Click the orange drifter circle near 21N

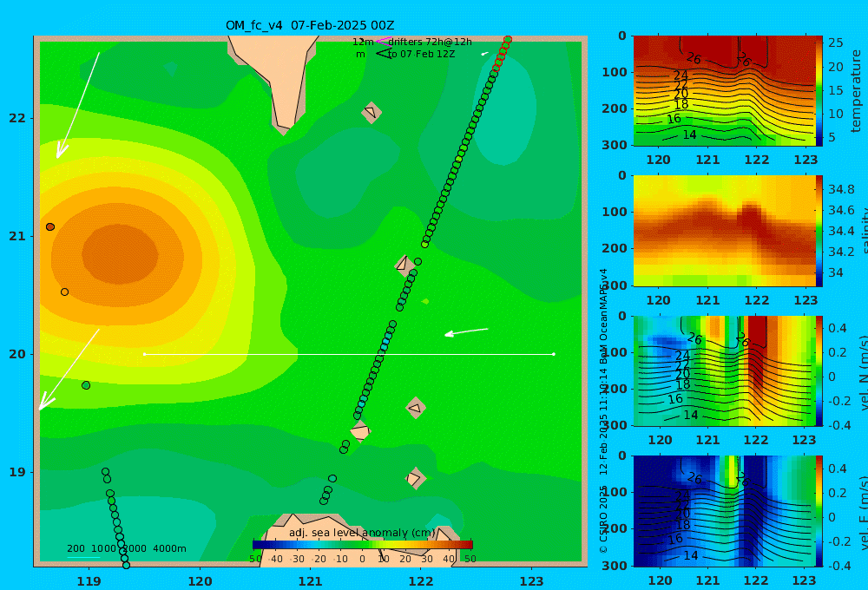50,227
